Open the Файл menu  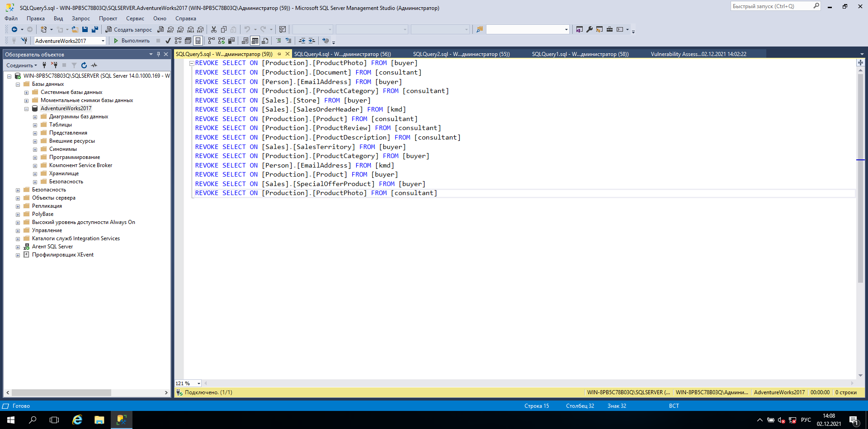(11, 19)
